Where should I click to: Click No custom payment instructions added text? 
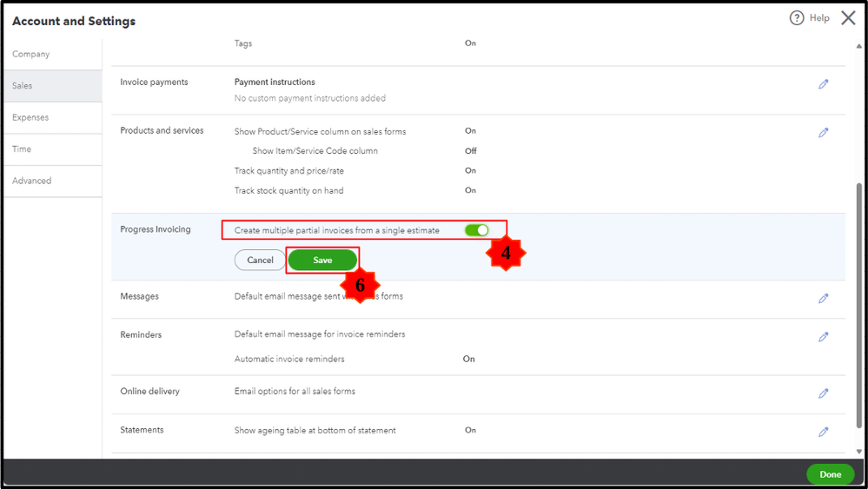point(310,98)
